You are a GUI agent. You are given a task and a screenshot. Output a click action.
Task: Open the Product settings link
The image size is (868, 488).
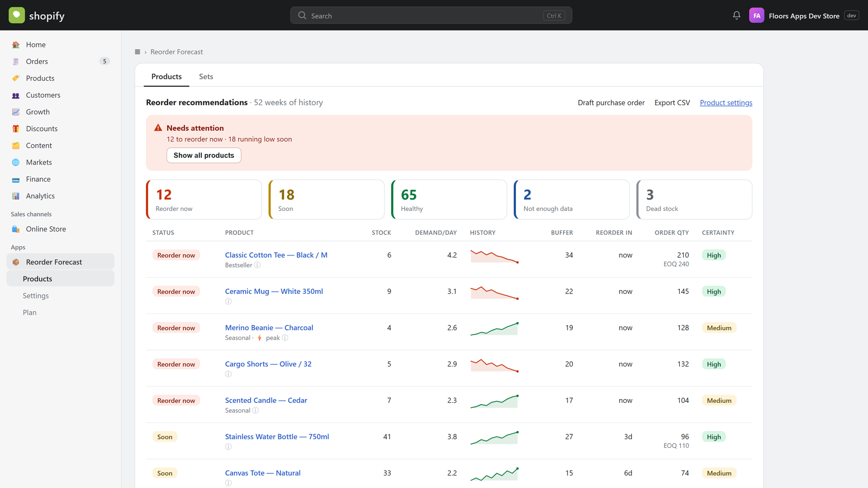(x=726, y=102)
